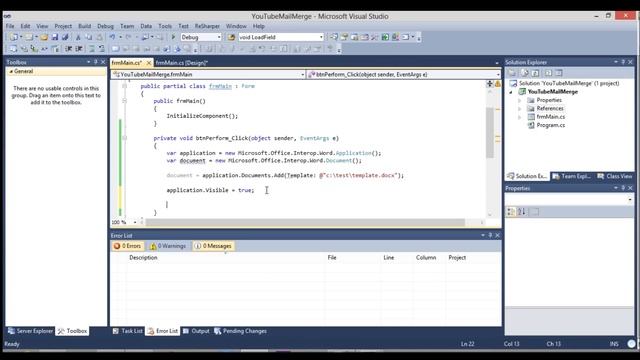Screen dimensions: 640x360
Task: Click the Open File toolbar icon
Action: [x=44, y=37]
